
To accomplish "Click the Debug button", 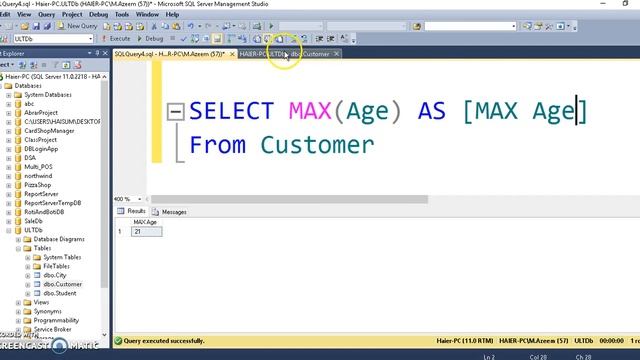I will 150,39.
